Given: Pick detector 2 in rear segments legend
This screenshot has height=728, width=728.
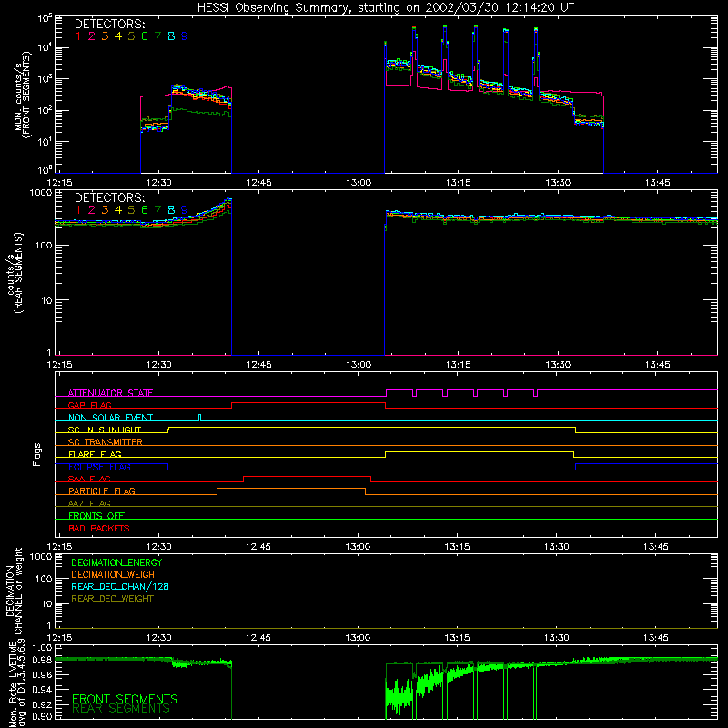Looking at the screenshot, I should coord(92,210).
